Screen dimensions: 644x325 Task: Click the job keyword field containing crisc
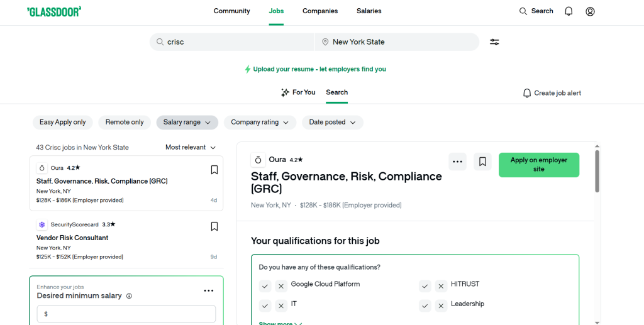pos(231,42)
